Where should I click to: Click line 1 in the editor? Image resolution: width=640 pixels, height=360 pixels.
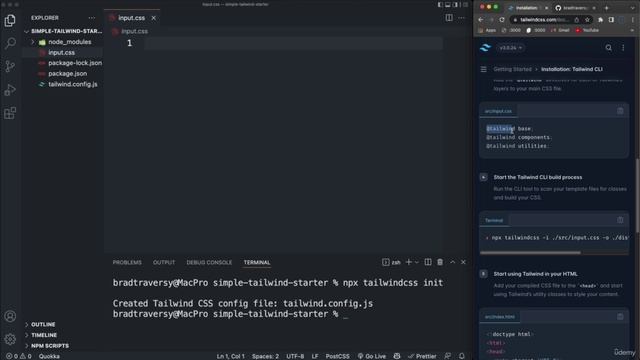(x=293, y=43)
